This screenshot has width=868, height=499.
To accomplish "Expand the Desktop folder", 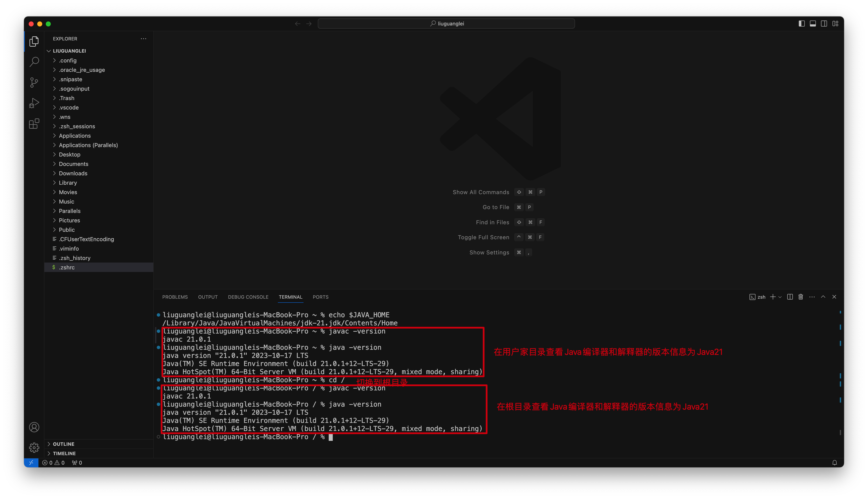I will coord(99,154).
